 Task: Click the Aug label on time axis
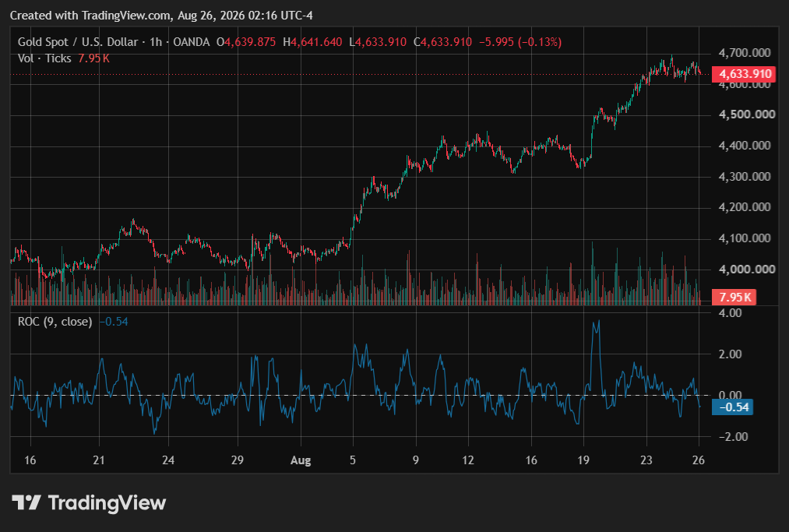click(x=301, y=460)
